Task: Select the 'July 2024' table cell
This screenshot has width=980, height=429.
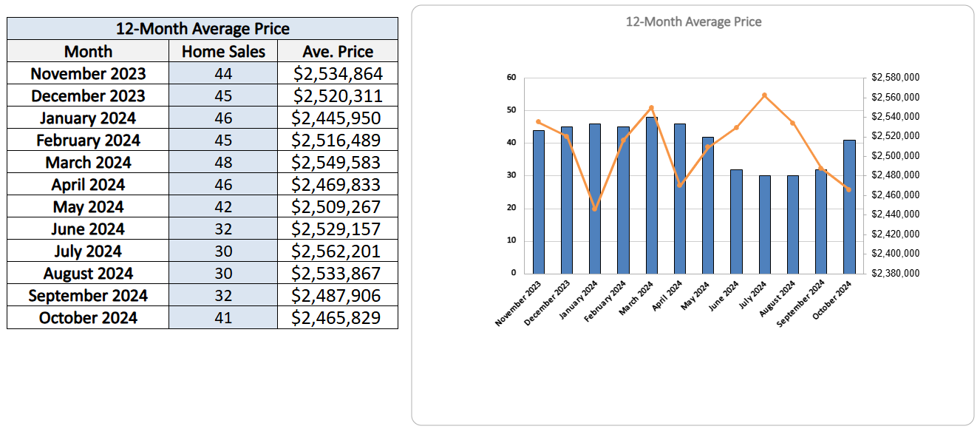Action: tap(88, 251)
